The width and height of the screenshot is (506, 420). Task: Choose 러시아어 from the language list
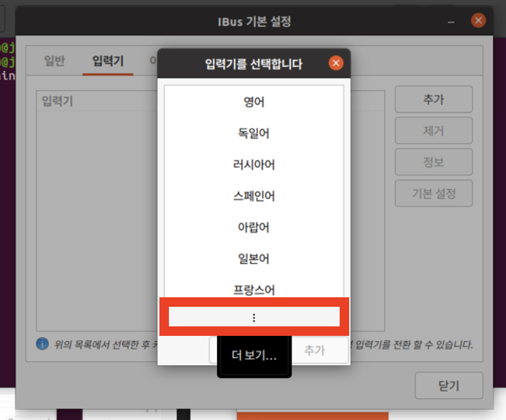coord(254,164)
